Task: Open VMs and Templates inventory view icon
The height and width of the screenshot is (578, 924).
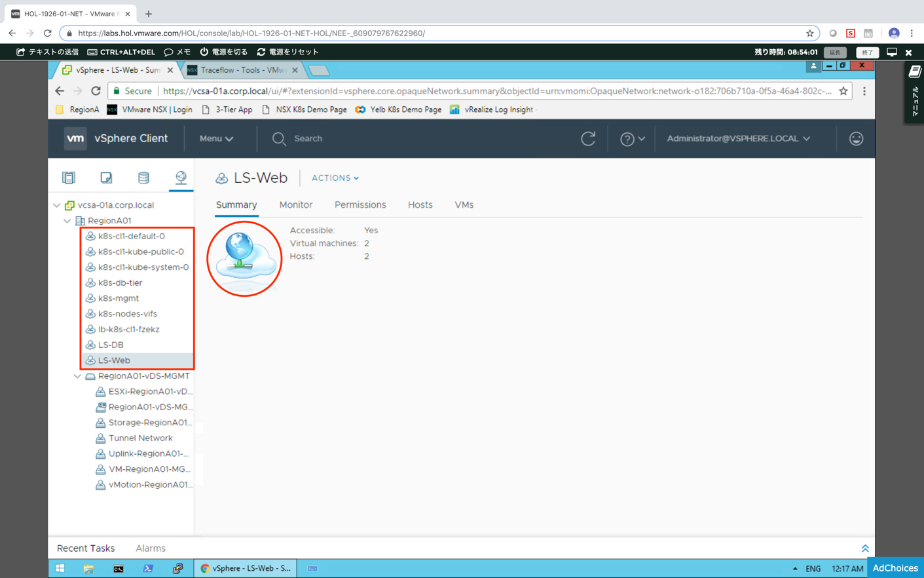Action: (106, 178)
